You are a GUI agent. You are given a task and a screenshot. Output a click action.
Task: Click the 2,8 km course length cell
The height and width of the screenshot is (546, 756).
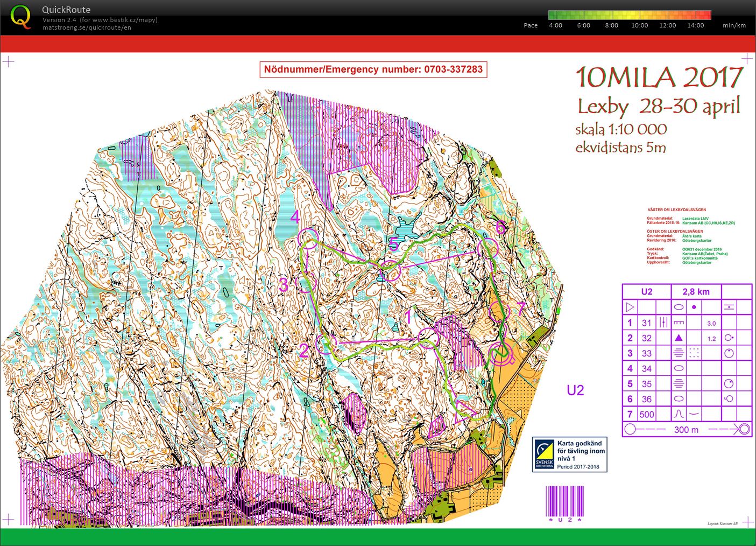click(696, 292)
